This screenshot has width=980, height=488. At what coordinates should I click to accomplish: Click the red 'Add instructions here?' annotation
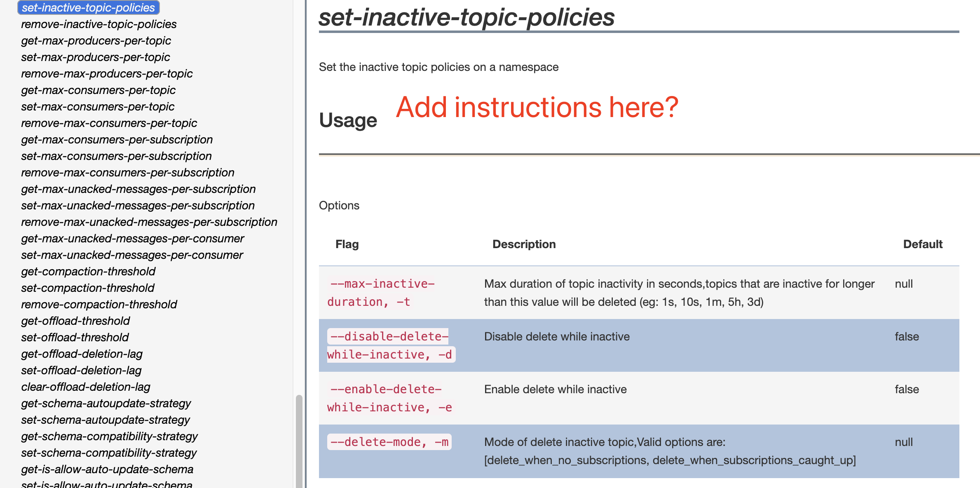(537, 107)
